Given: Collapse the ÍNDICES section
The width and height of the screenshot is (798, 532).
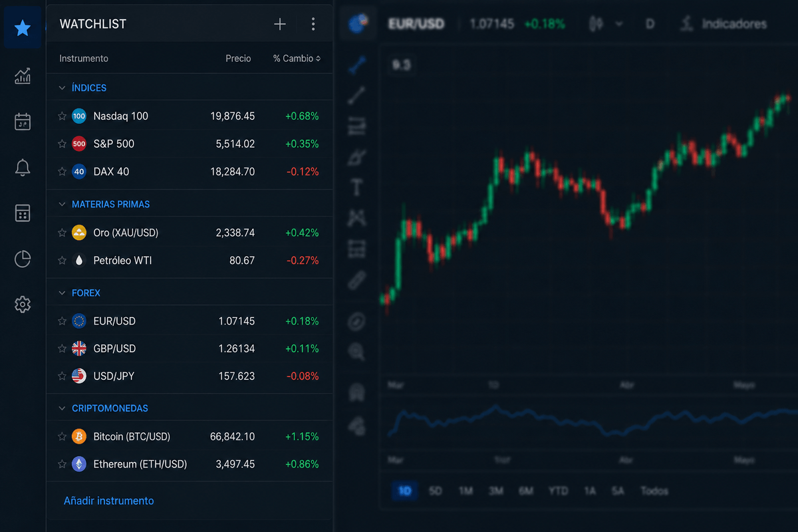Looking at the screenshot, I should (x=62, y=88).
